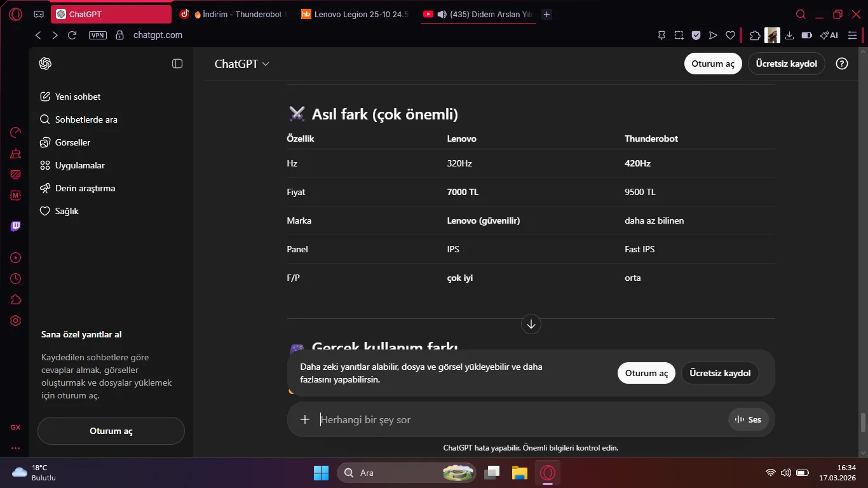Open the Windows Start menu
This screenshot has height=488, width=868.
pos(321,473)
